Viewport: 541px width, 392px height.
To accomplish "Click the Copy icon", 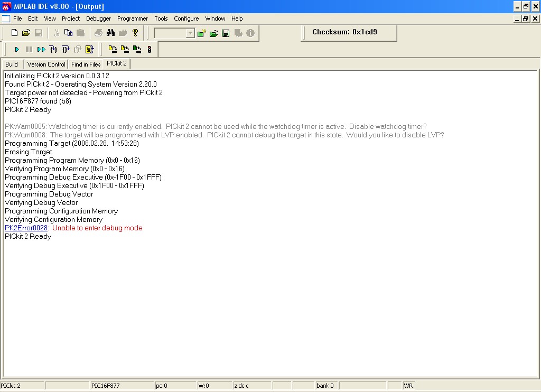I will point(68,33).
